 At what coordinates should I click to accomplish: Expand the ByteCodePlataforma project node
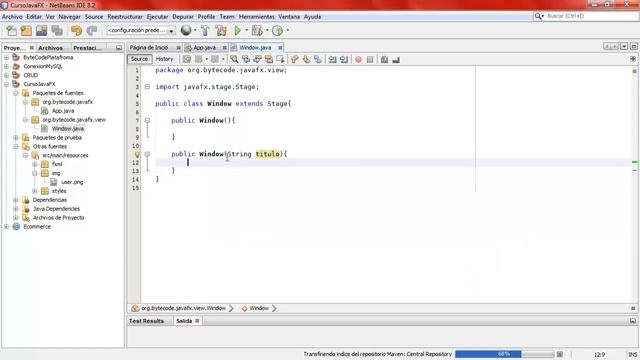coord(6,58)
